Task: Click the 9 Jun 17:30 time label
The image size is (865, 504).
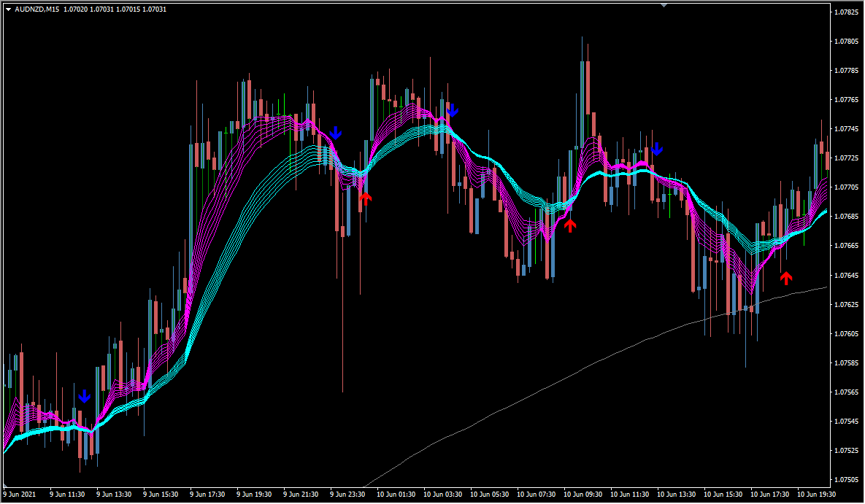Action: 207,495
